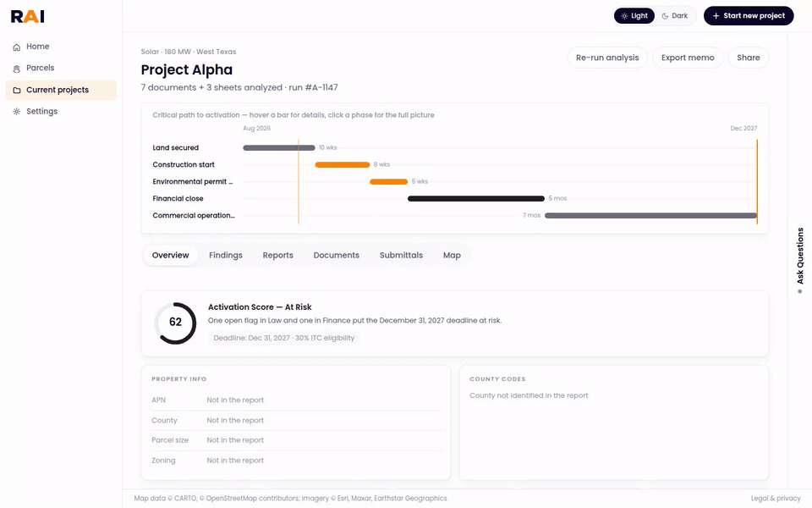Select the Overview tab
The height and width of the screenshot is (508, 812).
170,255
